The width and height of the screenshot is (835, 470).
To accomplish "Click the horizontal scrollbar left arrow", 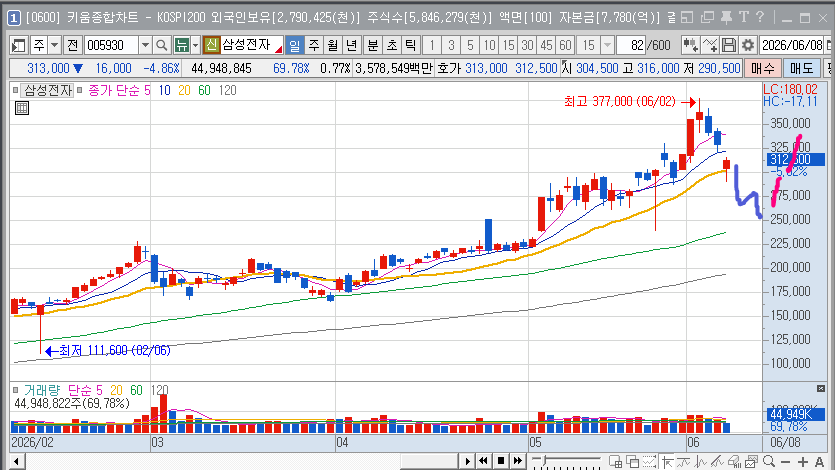I will (x=17, y=461).
